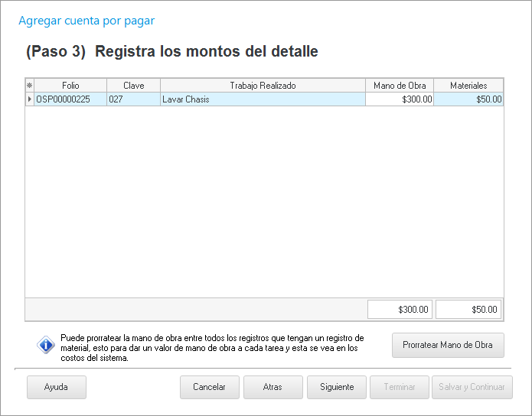Click the Mano de Obra column header
The width and height of the screenshot is (532, 416).
400,86
